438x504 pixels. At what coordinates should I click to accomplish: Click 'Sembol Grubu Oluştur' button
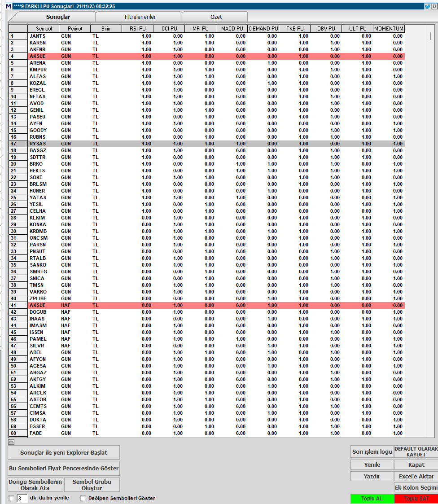(92, 485)
